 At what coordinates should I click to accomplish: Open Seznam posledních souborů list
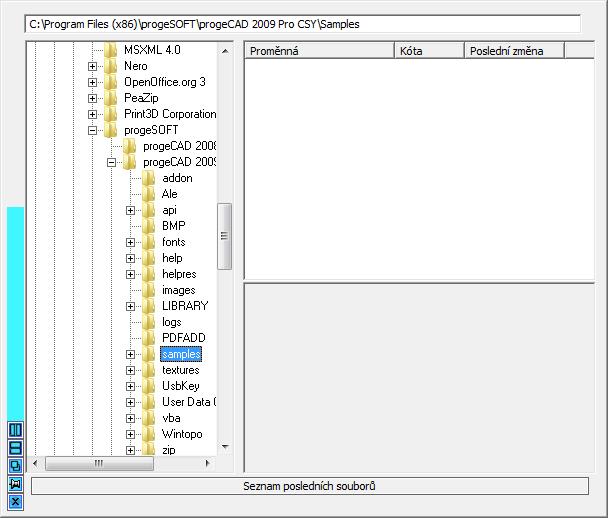point(310,486)
